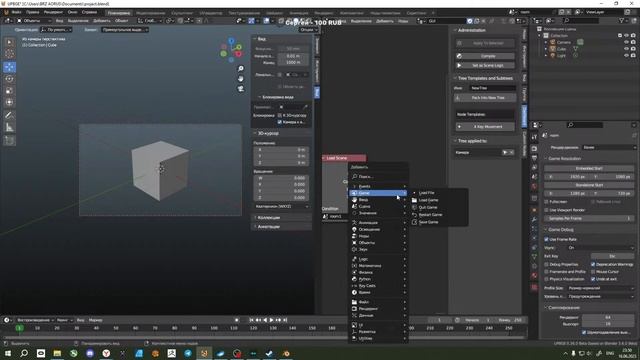Open Telegram from the taskbar
Viewport: 640px width, 360px height.
188,353
